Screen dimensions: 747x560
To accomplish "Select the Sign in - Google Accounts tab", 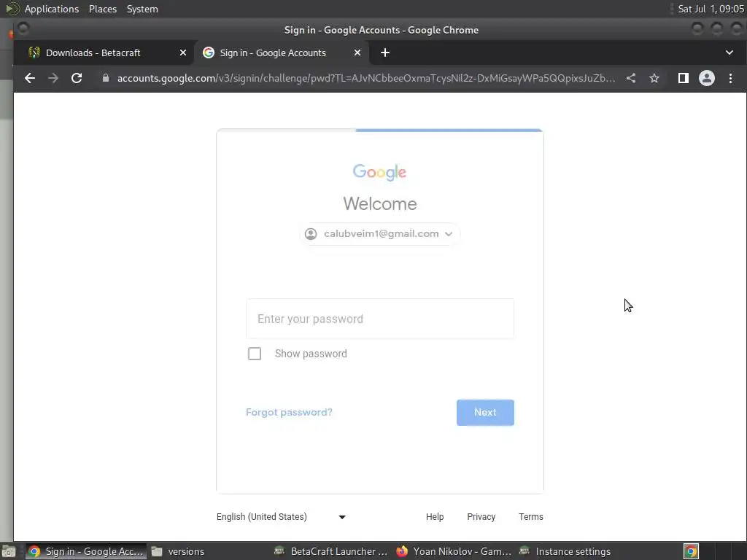I will pyautogui.click(x=281, y=52).
